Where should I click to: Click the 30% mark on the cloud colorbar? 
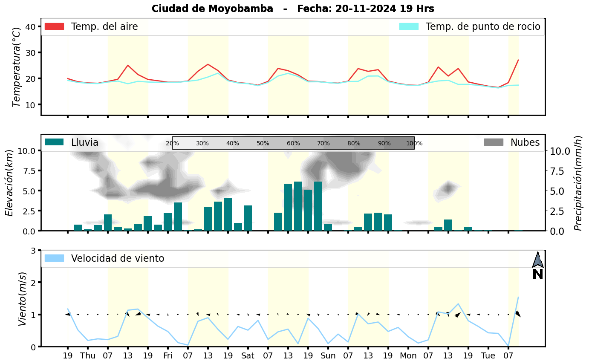(x=202, y=143)
